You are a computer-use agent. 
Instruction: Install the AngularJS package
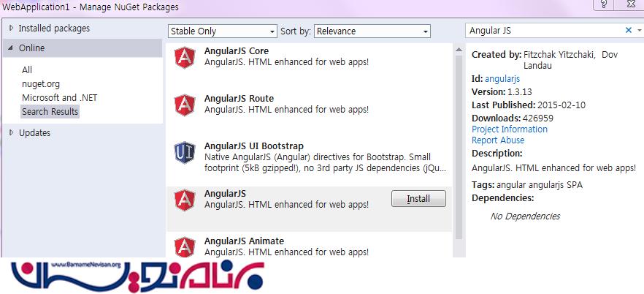pyautogui.click(x=418, y=199)
